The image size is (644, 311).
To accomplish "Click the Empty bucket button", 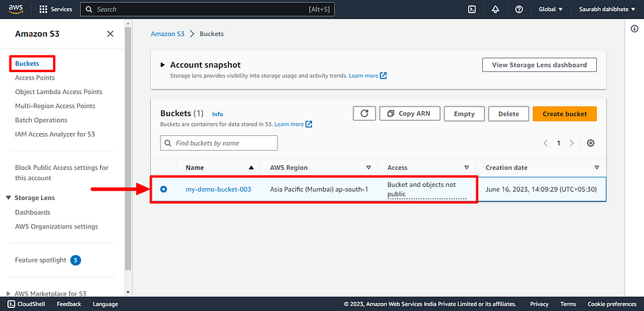I will coord(464,114).
